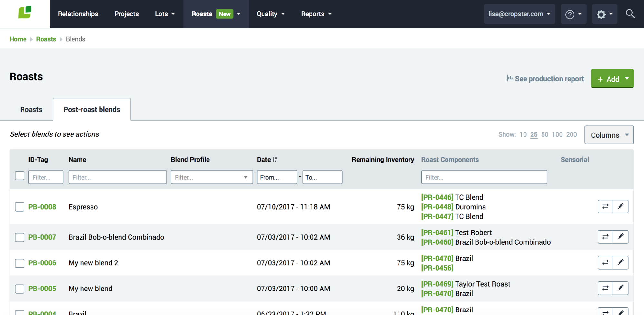Viewport: 644px width, 315px height.
Task: Check the PB-0008 Espresso row checkbox
Action: point(20,207)
